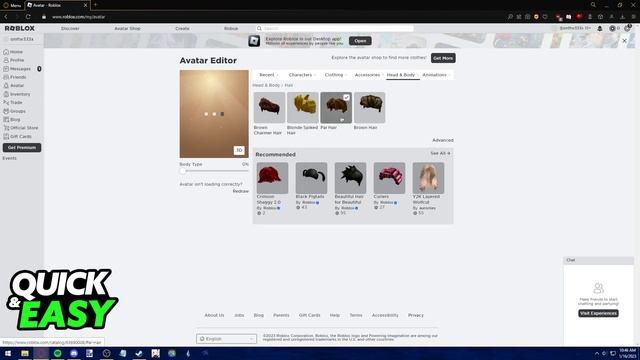Expand the Characters tab dropdown
Viewport: 640px width, 360px height.
pyautogui.click(x=302, y=75)
